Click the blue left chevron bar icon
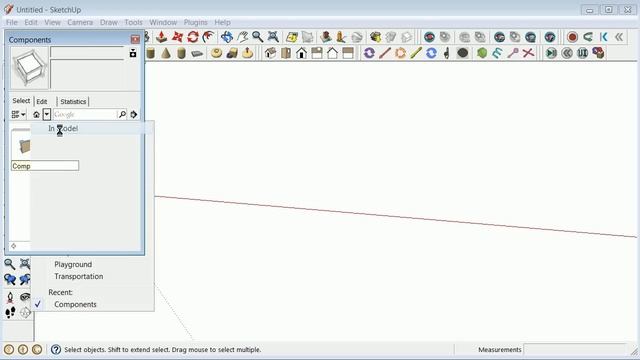This screenshot has height=360, width=640. click(603, 37)
